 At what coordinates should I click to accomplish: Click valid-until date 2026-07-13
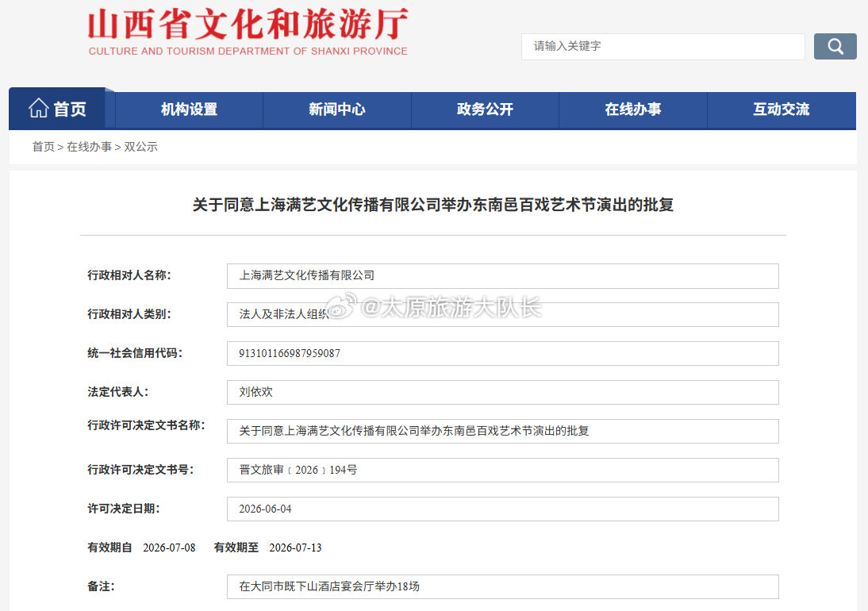tap(296, 548)
